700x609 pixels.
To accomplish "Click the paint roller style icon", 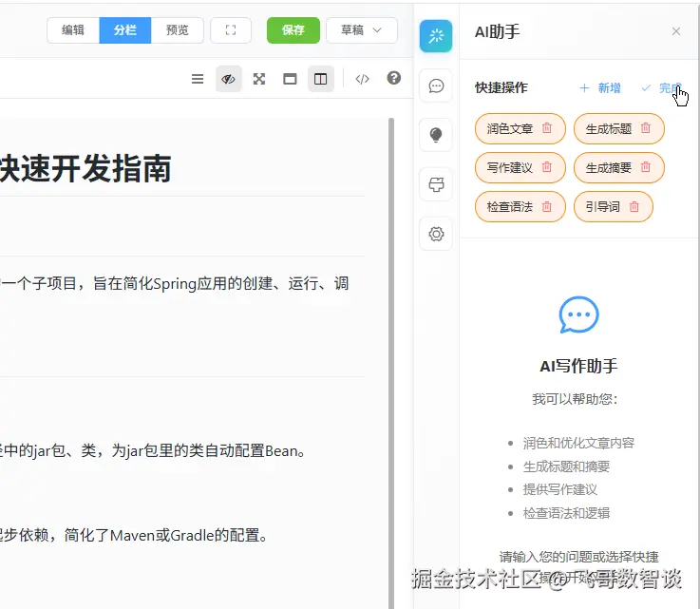I will coord(436,184).
